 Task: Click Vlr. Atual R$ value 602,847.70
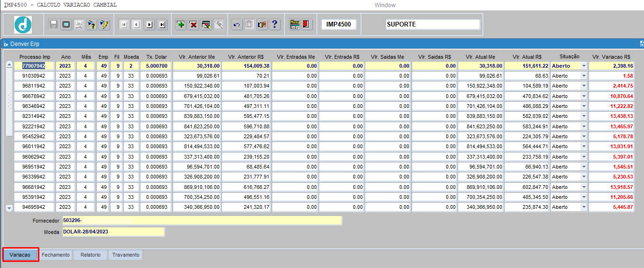click(x=527, y=187)
